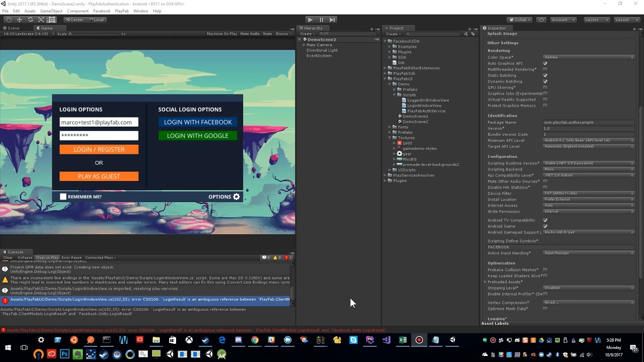Screen dimensions: 644x362
Task: Expand the PlayServicesResolver folder
Action: (385, 175)
